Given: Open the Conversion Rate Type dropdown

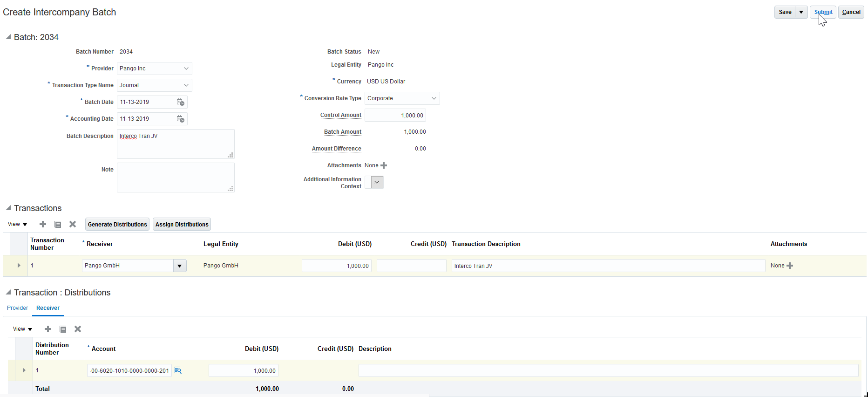Looking at the screenshot, I should [434, 98].
